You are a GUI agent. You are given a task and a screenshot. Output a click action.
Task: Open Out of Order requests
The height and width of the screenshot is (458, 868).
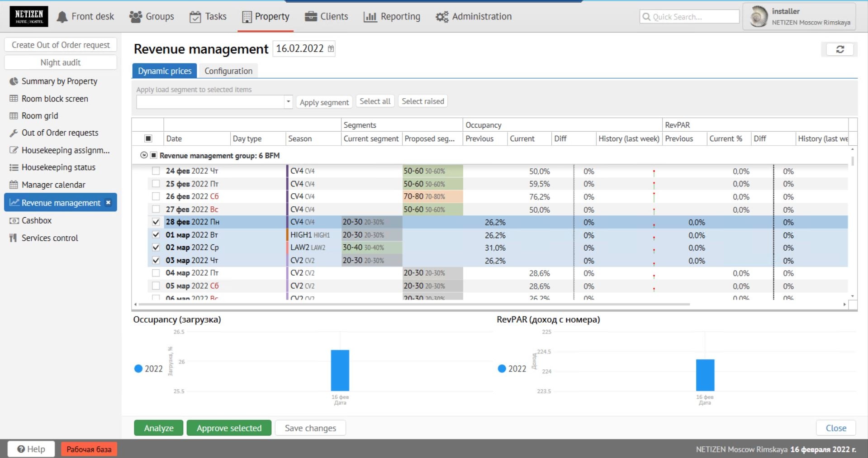click(60, 133)
